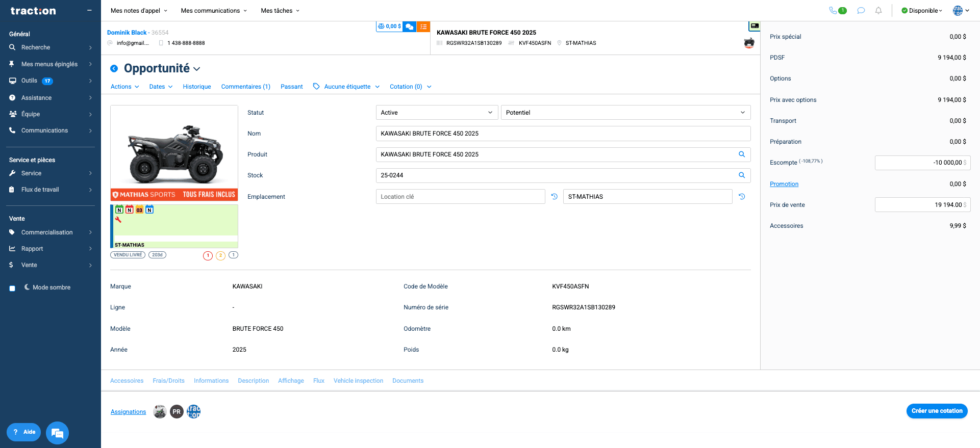The width and height of the screenshot is (980, 448).
Task: Click the Prix de vente field
Action: (922, 205)
